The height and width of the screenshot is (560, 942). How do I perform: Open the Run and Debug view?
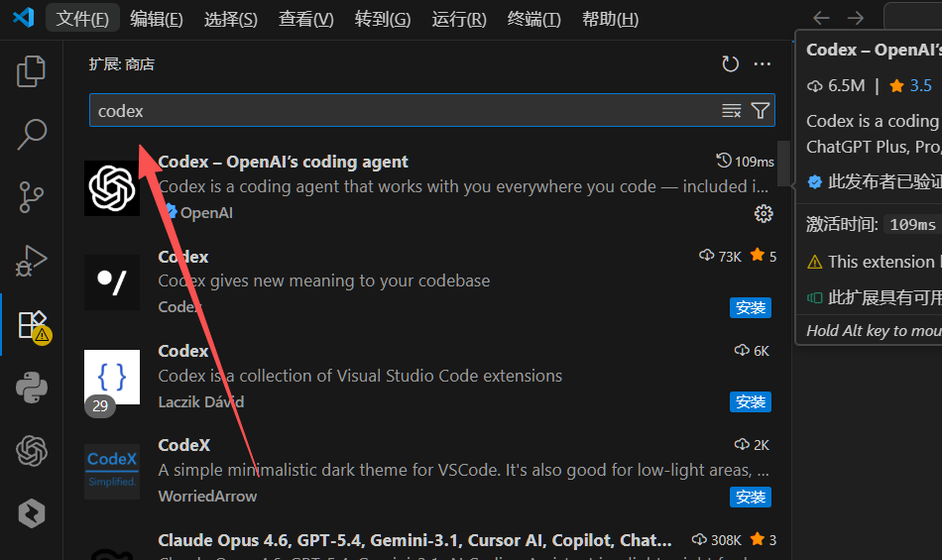tap(32, 261)
